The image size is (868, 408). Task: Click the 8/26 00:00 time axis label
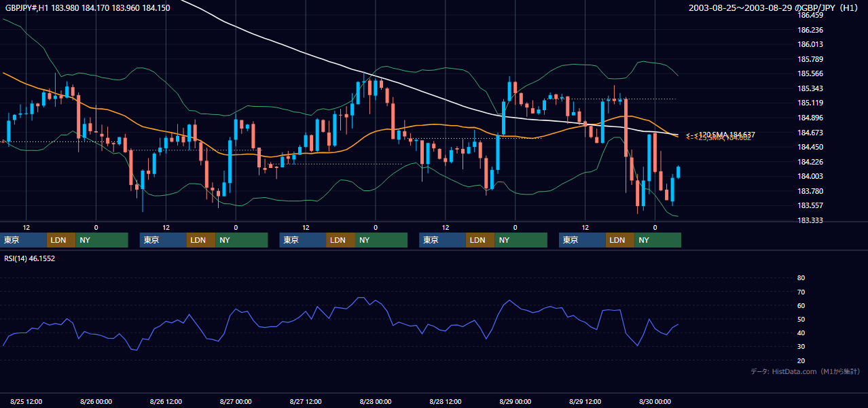click(x=96, y=401)
